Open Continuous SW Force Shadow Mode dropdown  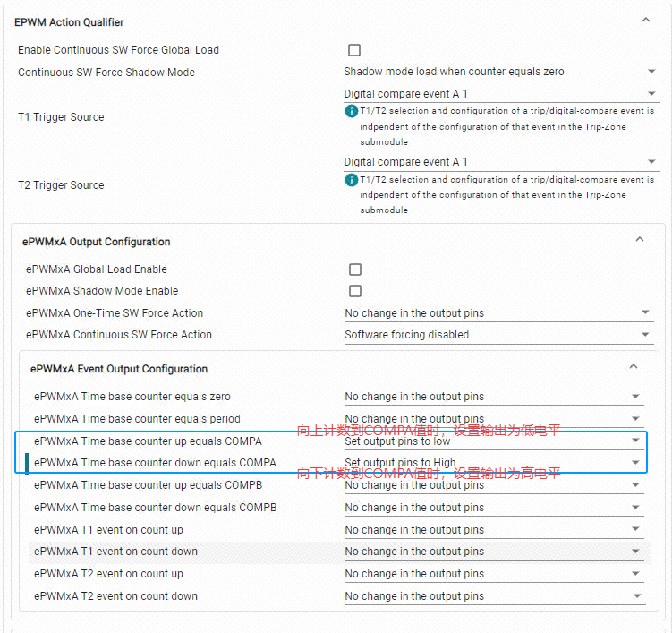(x=501, y=72)
